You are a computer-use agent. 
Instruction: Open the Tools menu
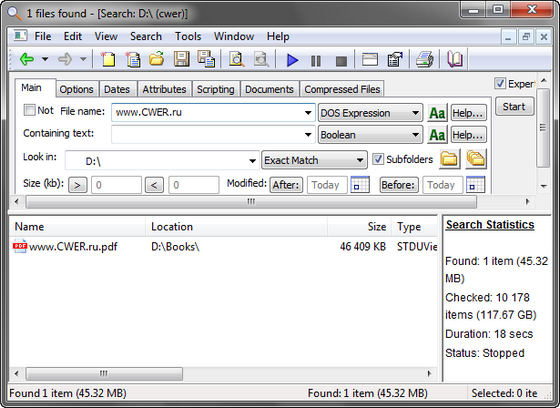pyautogui.click(x=188, y=36)
